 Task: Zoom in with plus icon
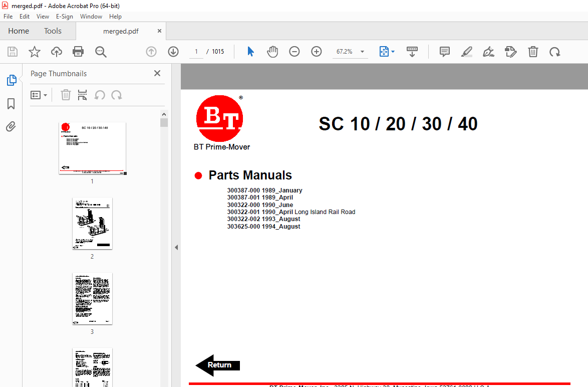(317, 52)
